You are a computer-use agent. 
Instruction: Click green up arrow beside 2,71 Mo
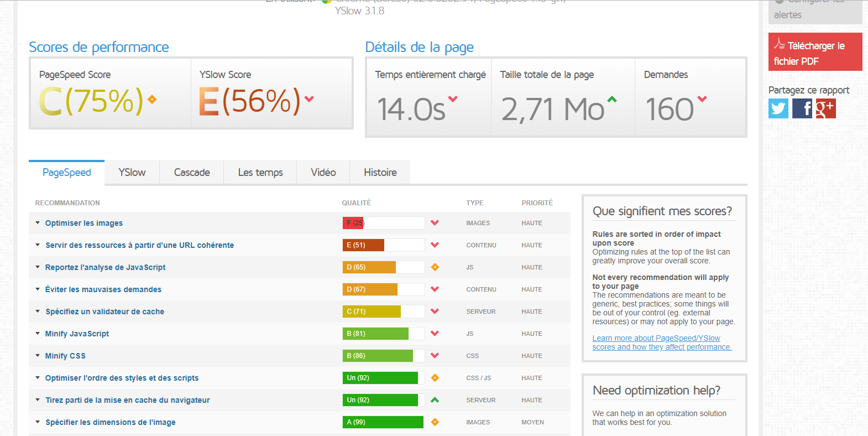(x=611, y=100)
